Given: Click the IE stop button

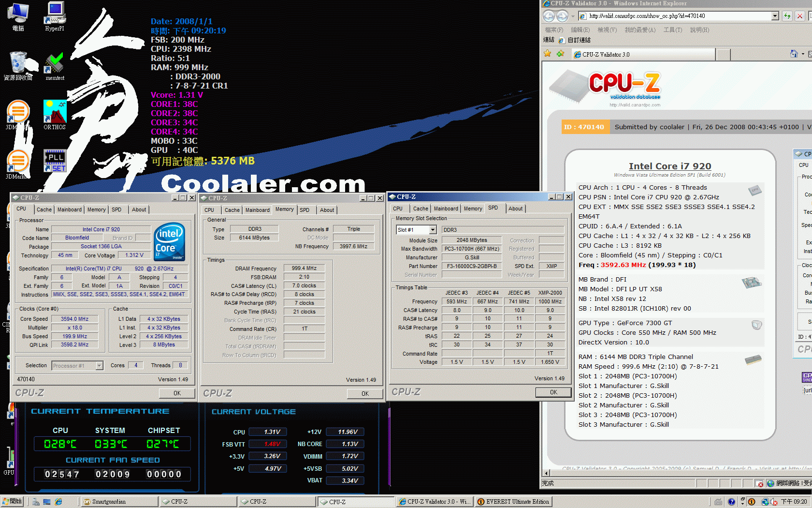Looking at the screenshot, I should pyautogui.click(x=800, y=16).
